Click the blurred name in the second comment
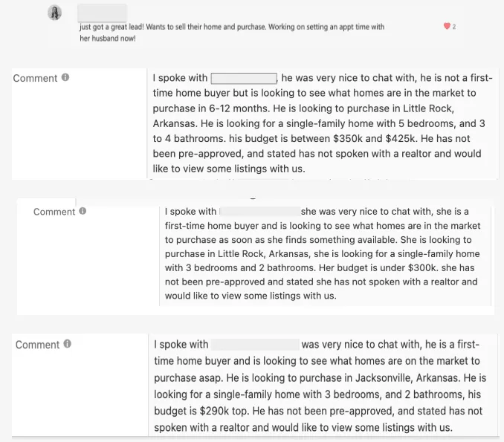Viewport: 504px width, 442px height. (x=259, y=212)
